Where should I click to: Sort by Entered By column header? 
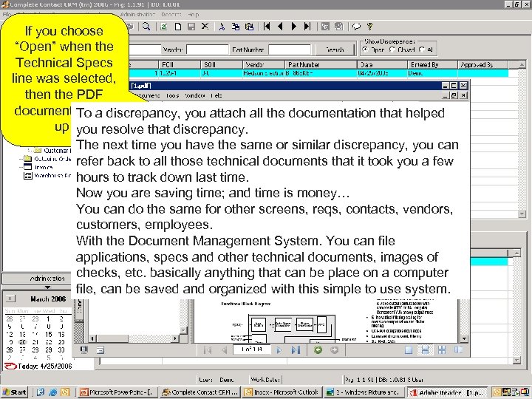point(432,64)
